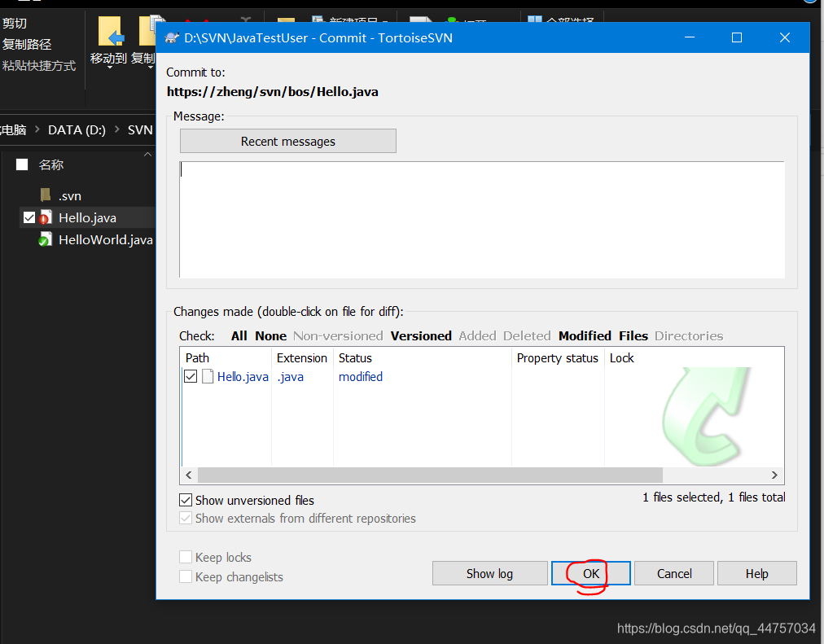
Task: Check All files link
Action: point(239,335)
